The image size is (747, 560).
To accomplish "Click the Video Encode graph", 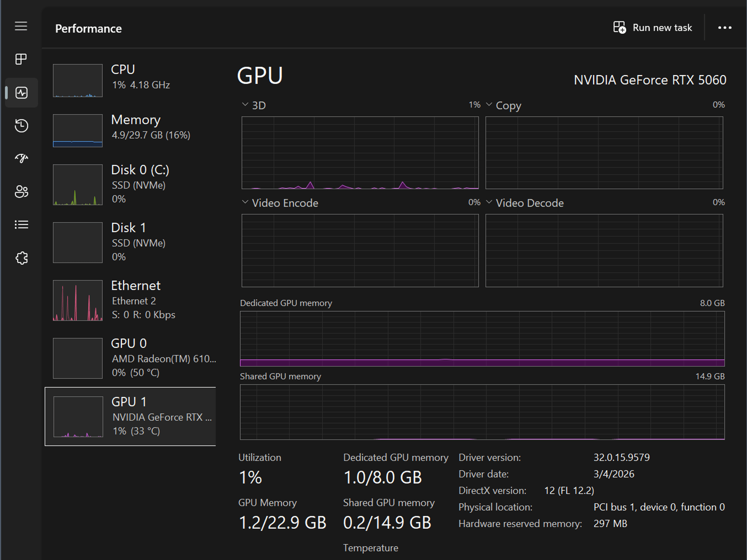I will [x=360, y=250].
